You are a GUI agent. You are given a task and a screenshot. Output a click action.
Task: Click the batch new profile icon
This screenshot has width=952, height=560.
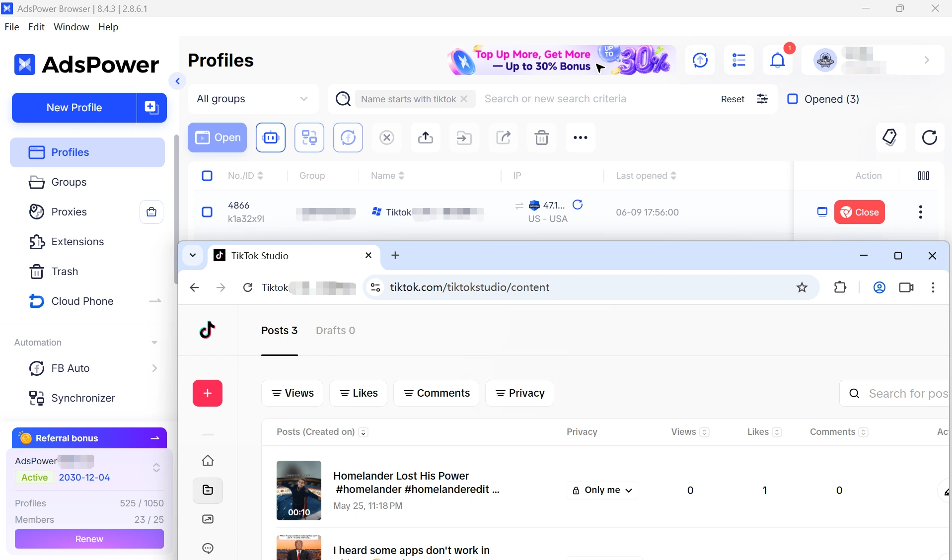click(x=151, y=107)
